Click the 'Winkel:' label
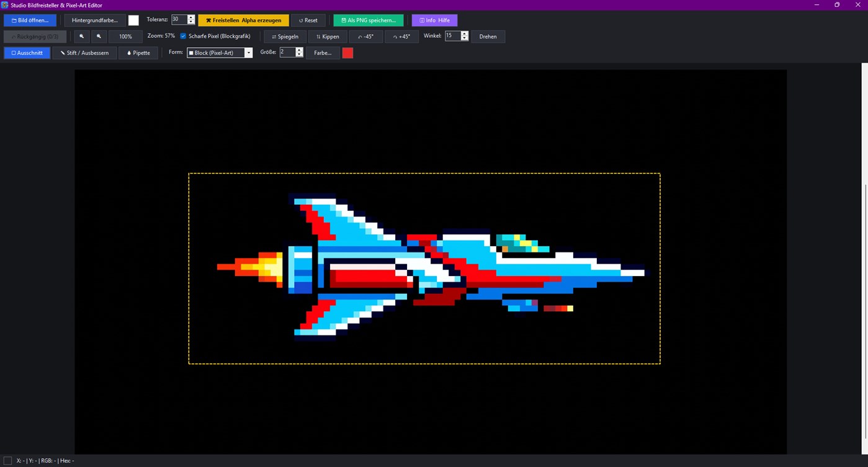The image size is (868, 467). click(432, 36)
